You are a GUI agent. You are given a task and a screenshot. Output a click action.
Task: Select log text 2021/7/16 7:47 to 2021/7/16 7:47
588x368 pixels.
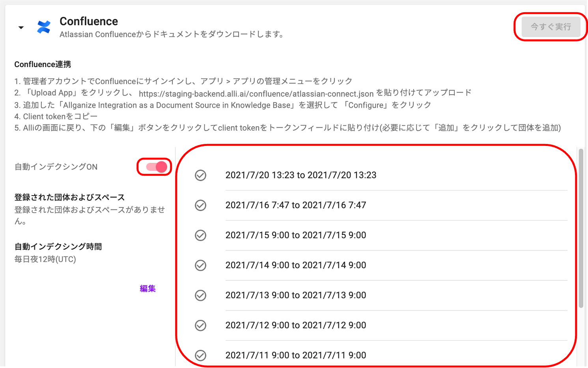[x=296, y=205]
